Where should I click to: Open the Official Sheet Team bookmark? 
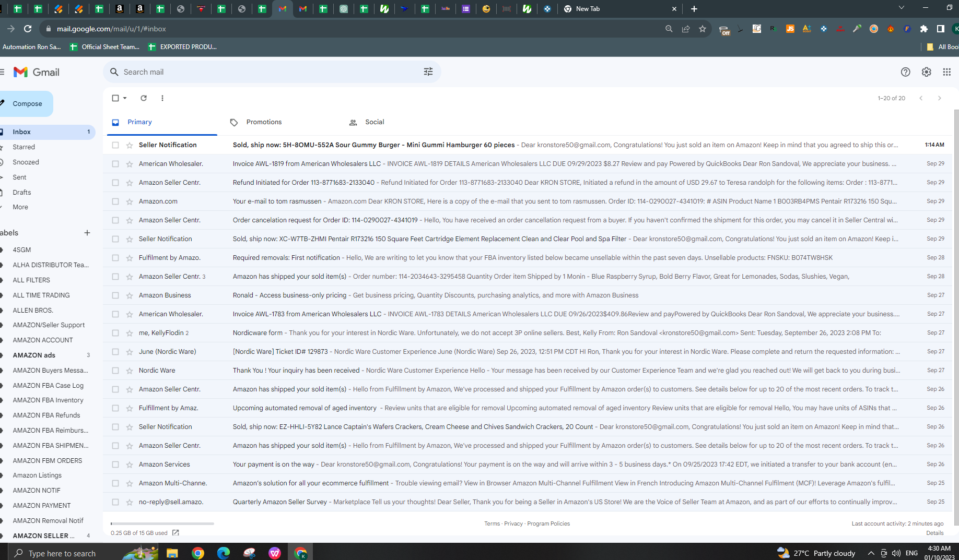(105, 47)
